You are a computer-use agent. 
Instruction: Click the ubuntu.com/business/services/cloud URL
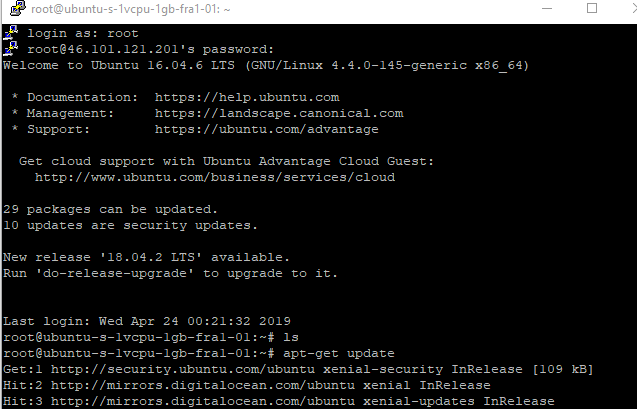pos(215,177)
